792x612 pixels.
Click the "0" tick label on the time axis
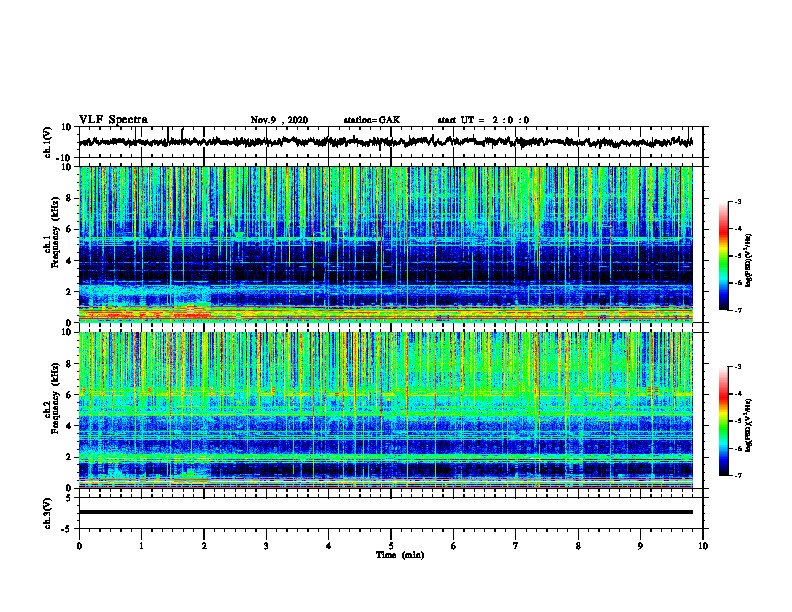79,546
